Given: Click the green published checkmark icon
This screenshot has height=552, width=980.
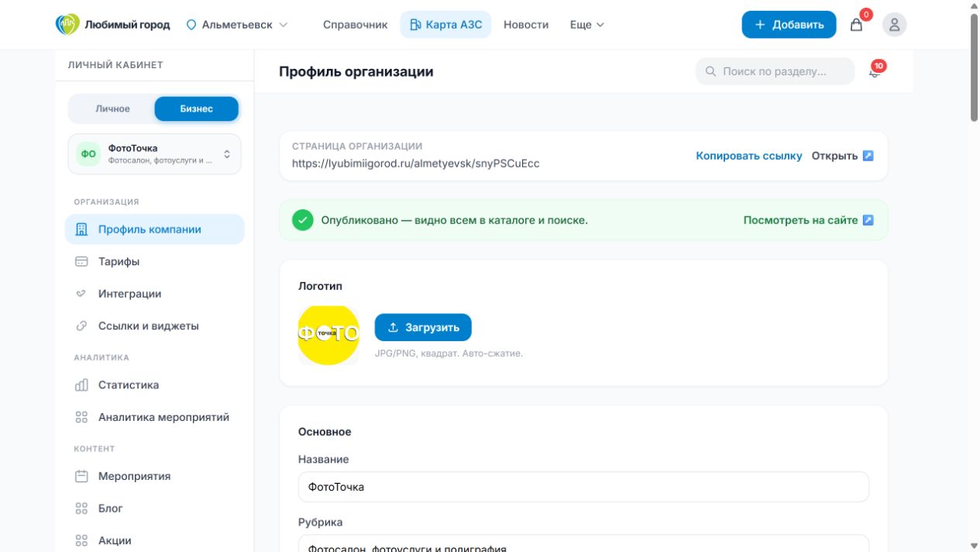Looking at the screenshot, I should [303, 220].
